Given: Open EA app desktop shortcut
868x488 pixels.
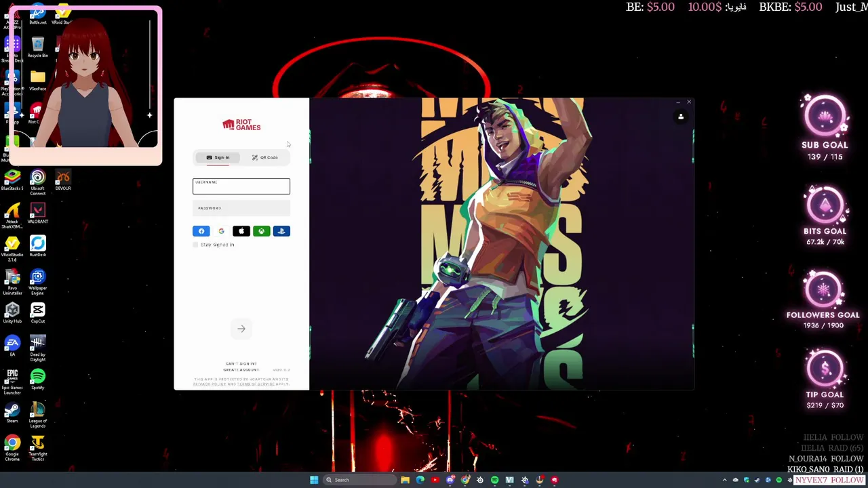Looking at the screenshot, I should click(12, 346).
